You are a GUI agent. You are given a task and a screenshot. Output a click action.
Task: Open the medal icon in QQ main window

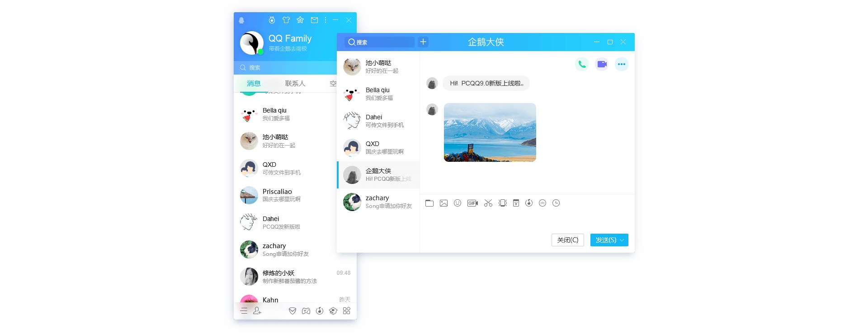pos(272,20)
